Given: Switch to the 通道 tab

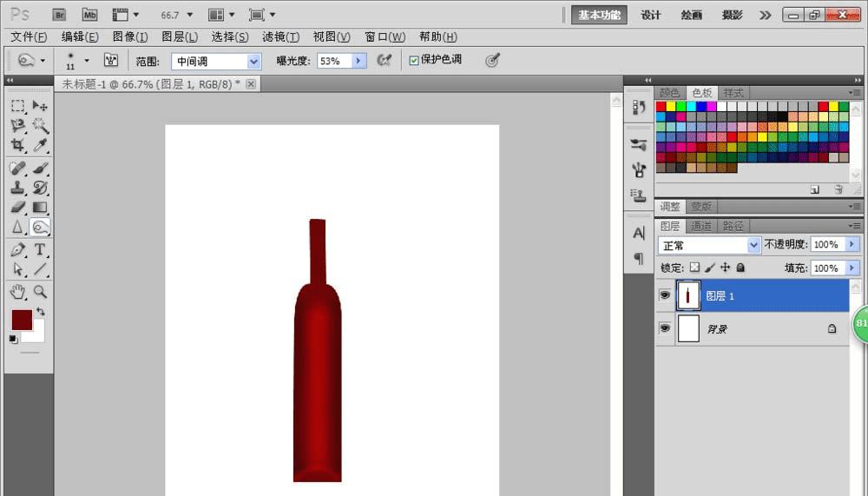Looking at the screenshot, I should click(701, 226).
